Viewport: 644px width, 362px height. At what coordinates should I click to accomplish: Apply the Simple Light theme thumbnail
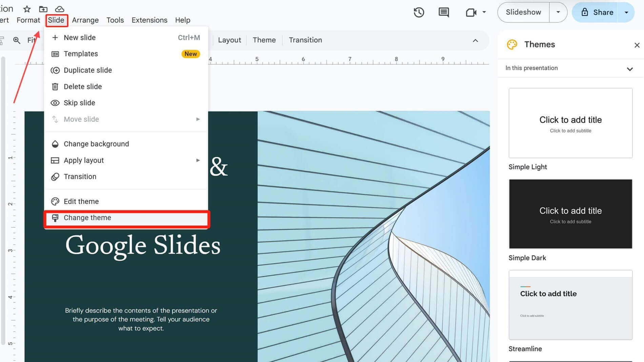pyautogui.click(x=570, y=123)
